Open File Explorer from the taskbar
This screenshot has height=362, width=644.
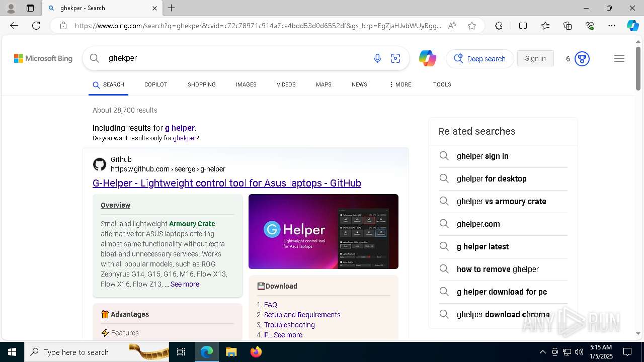(x=231, y=352)
